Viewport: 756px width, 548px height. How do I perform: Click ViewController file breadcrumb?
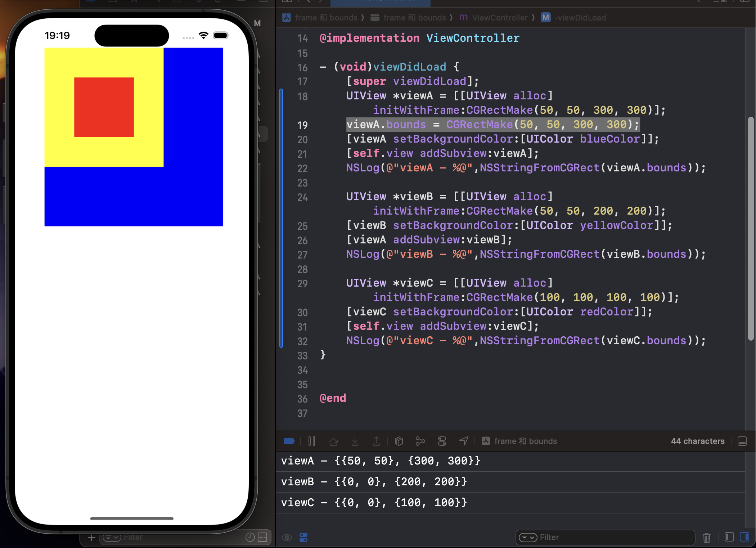494,18
